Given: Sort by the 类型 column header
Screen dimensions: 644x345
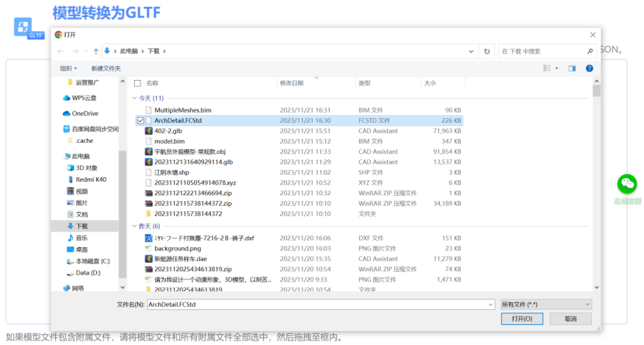Looking at the screenshot, I should 365,83.
